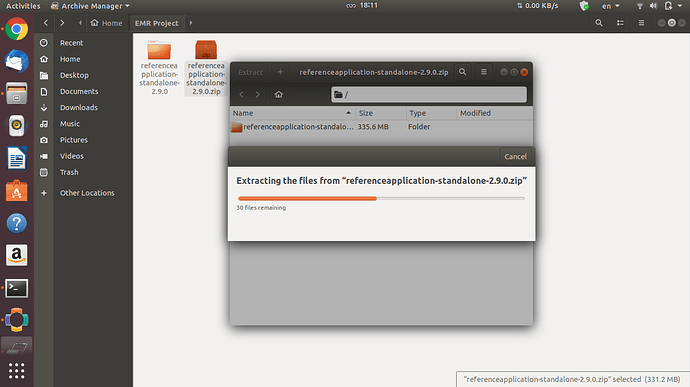Sort archive contents by Name column

(292, 113)
